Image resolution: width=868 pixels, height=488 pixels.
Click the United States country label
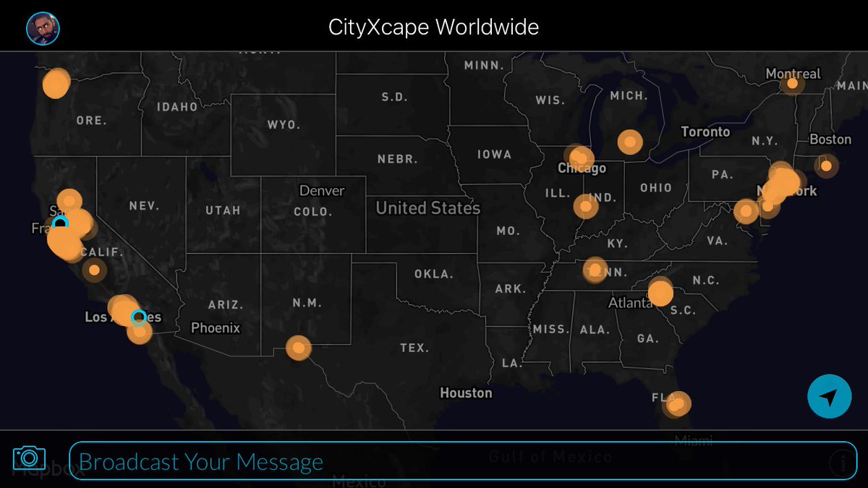click(x=428, y=208)
